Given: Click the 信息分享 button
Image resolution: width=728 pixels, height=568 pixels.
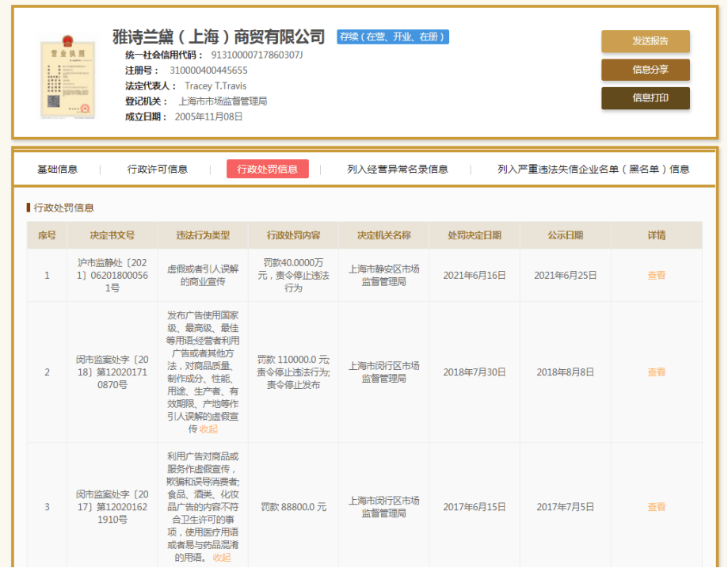Looking at the screenshot, I should tap(645, 70).
